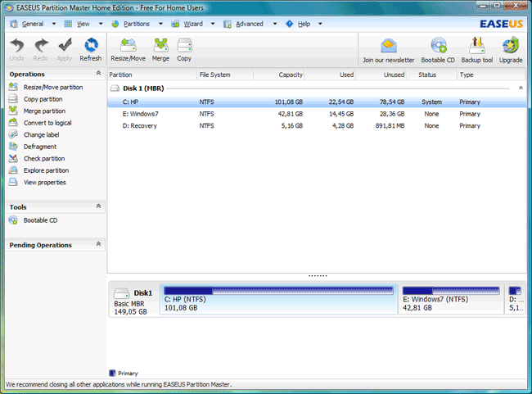Click Convert to logical operation
This screenshot has width=532, height=394.
click(47, 123)
